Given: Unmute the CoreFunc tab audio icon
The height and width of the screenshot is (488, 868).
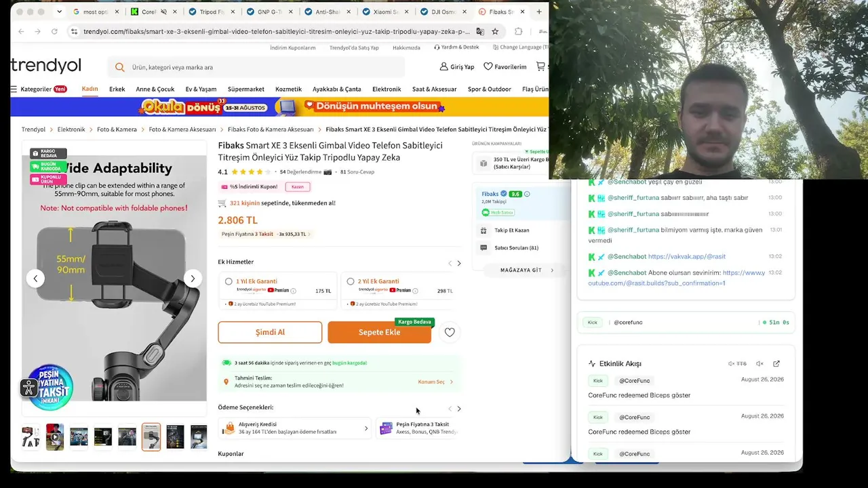Looking at the screenshot, I should pos(163,12).
